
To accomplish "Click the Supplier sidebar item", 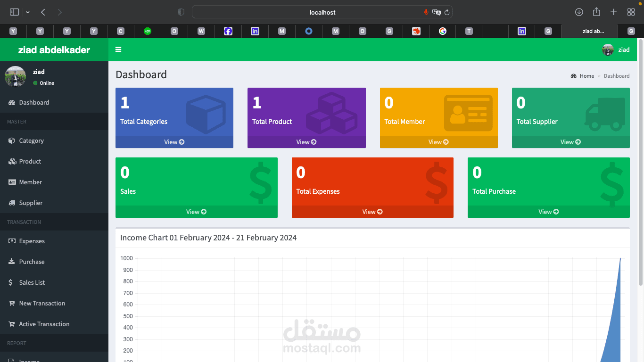I will tap(30, 203).
